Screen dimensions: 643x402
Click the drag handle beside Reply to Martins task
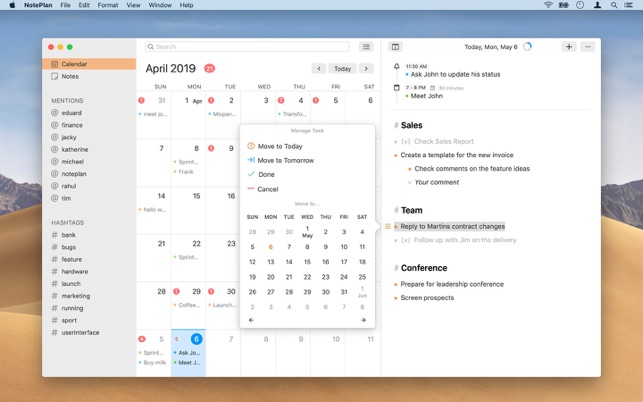click(388, 226)
